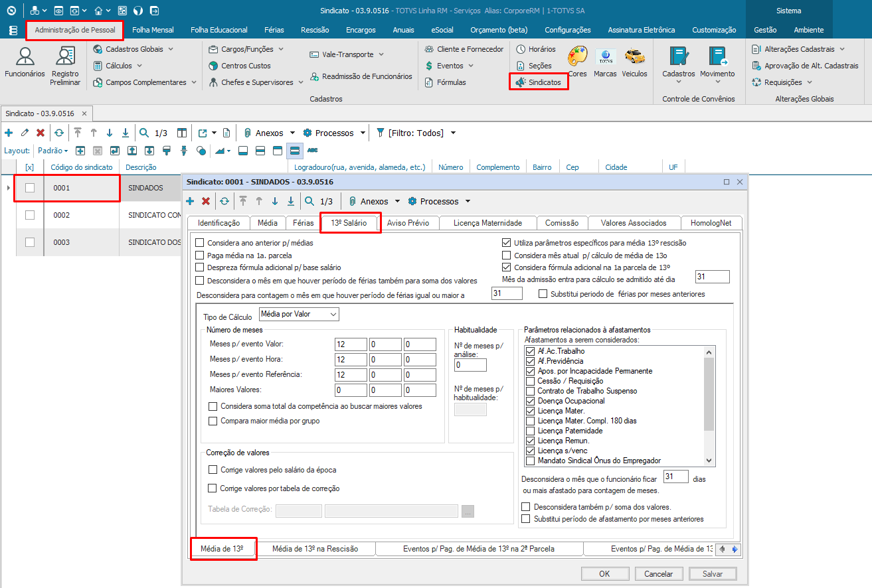Screen dimensions: 872x588
Task: Add new record in Sindicato dialog toolbar
Action: [190, 201]
